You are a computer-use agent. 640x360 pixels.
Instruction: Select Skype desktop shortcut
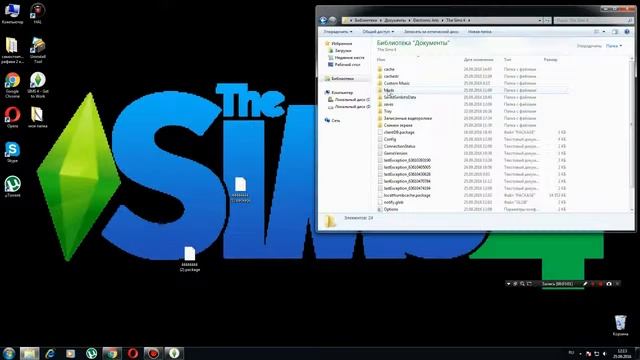click(12, 152)
